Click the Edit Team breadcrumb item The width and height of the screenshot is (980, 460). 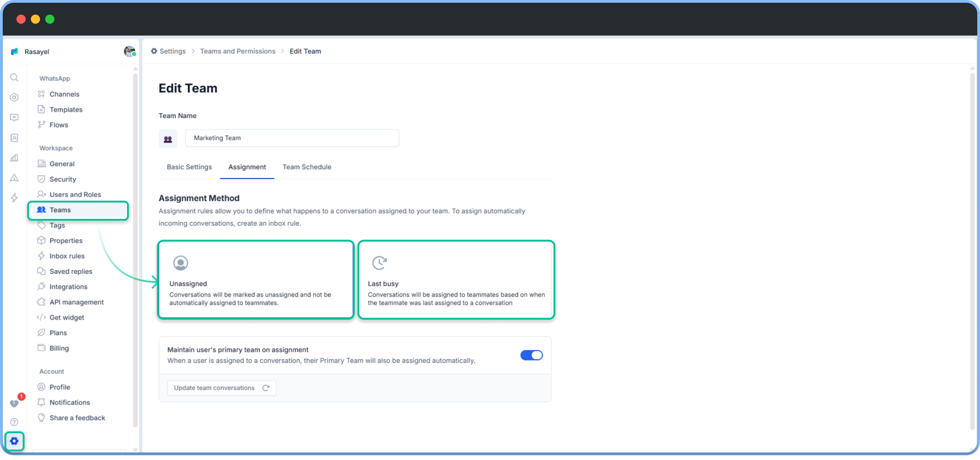[305, 51]
